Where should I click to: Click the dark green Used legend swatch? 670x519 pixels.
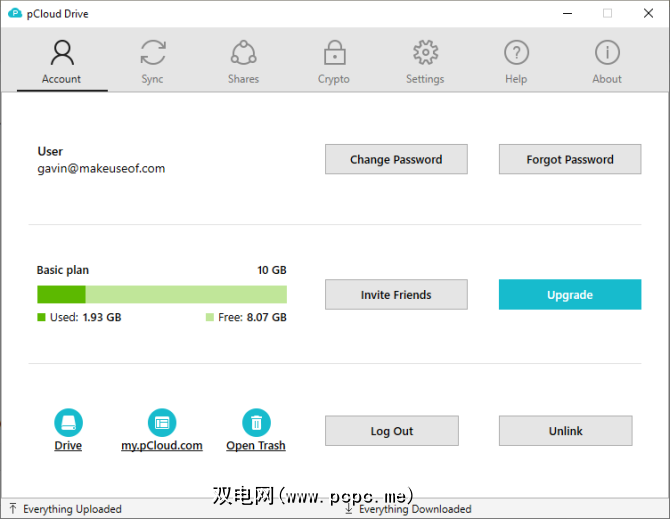(41, 317)
